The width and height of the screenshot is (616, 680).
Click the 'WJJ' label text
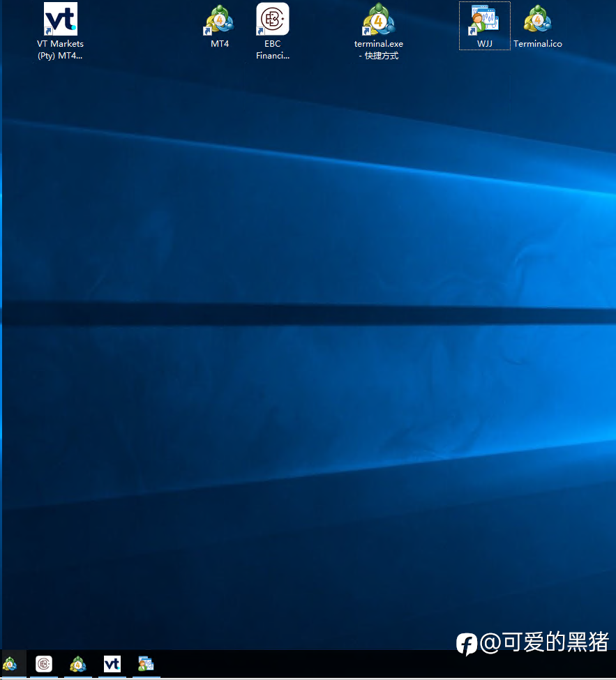tap(485, 44)
